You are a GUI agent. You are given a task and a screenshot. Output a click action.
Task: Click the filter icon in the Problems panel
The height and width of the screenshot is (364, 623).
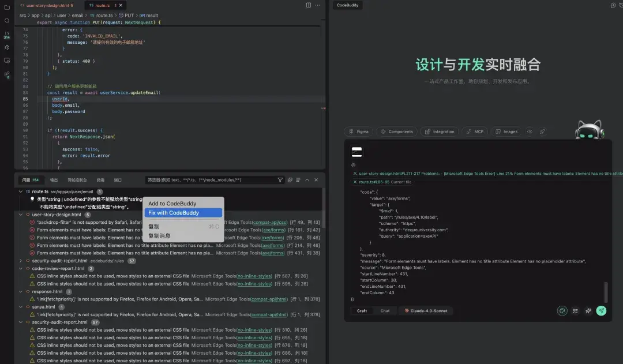[x=280, y=179]
